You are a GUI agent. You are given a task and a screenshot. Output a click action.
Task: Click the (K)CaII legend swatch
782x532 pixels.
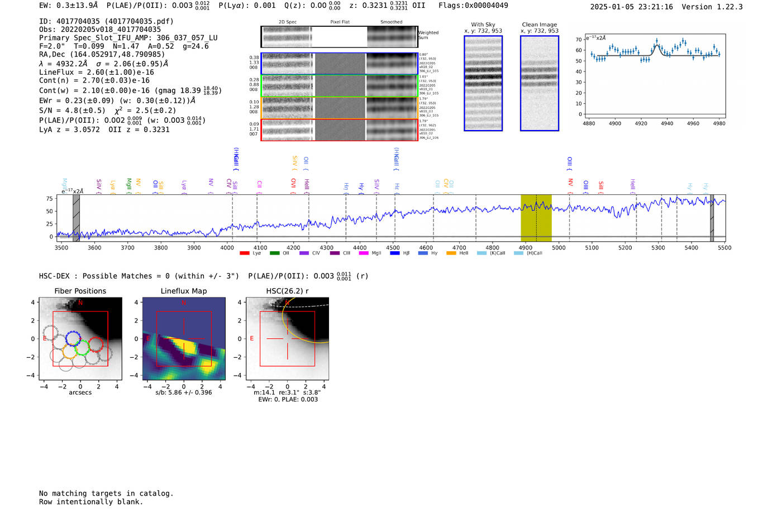click(481, 253)
